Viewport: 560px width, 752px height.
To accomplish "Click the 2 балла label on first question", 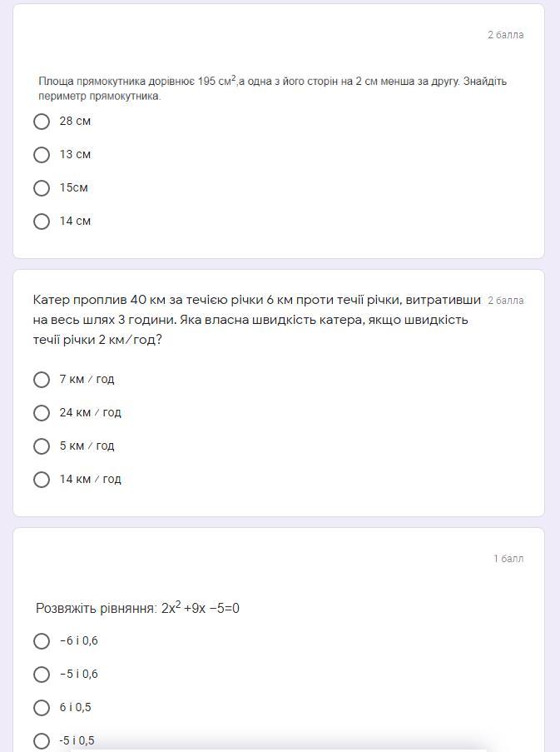I will 505,35.
